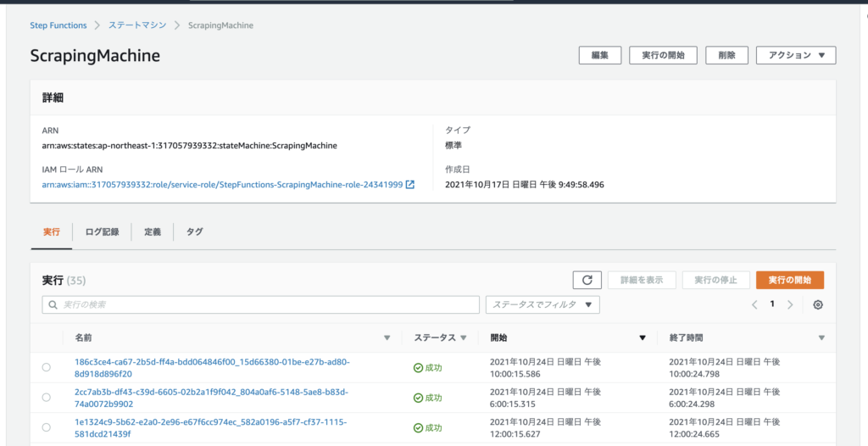The image size is (868, 446).
Task: Focus the 実行の検索 search field
Action: [x=261, y=304]
